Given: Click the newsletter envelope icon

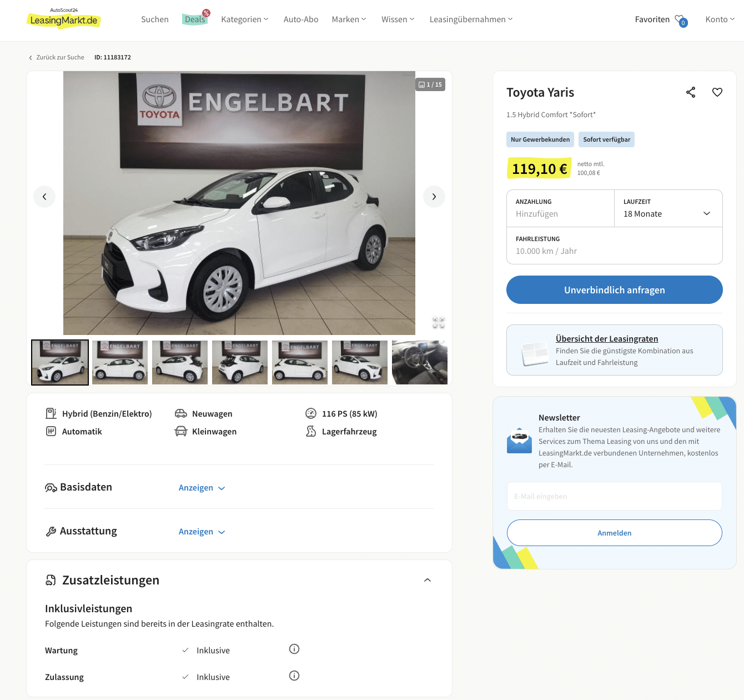Looking at the screenshot, I should pos(520,441).
